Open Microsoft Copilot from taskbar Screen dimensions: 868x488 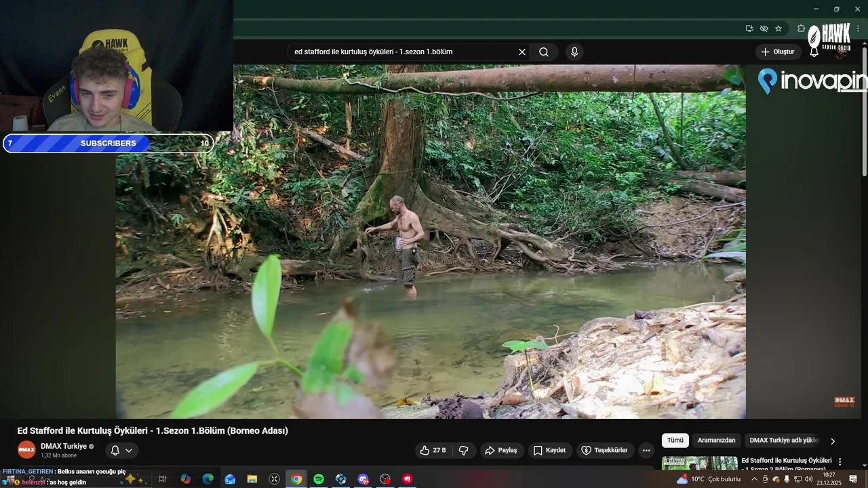tap(185, 479)
